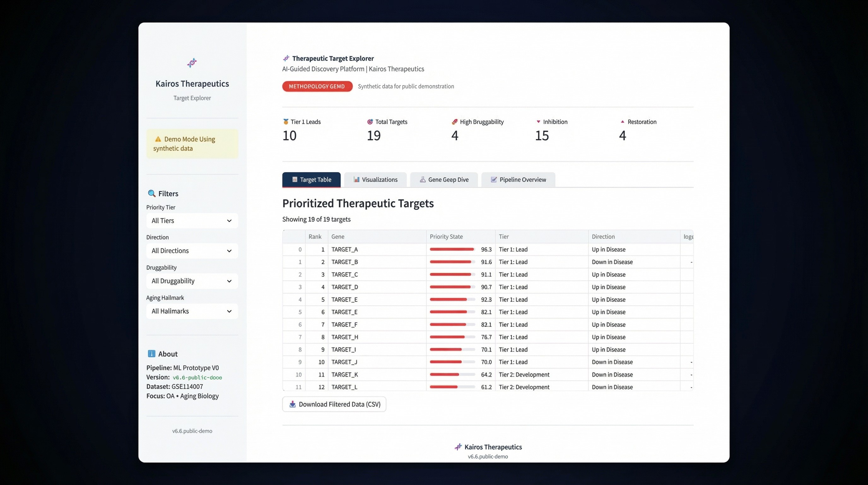Click the Total Targets bullseye icon
Image resolution: width=868 pixels, height=485 pixels.
tap(370, 122)
